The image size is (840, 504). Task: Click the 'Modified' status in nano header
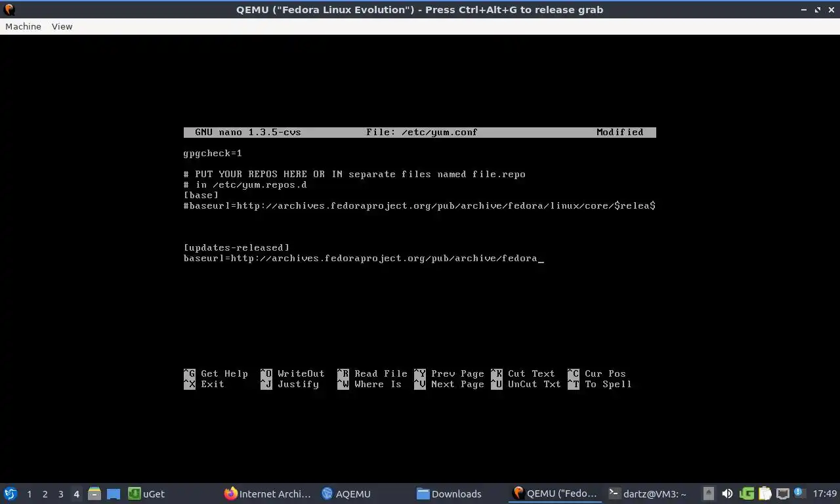[620, 132]
